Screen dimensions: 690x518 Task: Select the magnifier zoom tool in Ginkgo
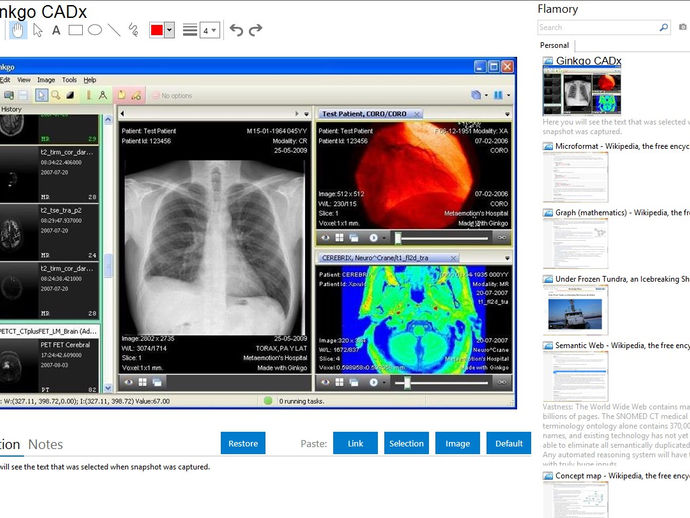[x=56, y=95]
